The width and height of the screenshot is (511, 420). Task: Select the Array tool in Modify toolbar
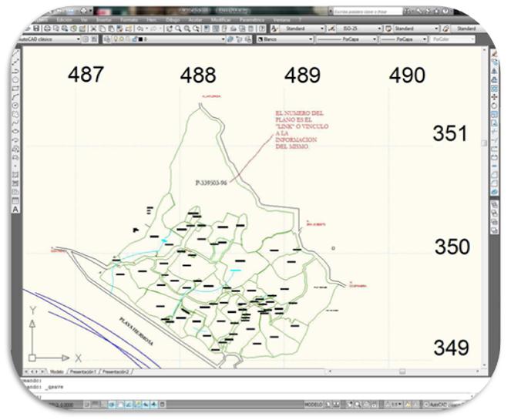[x=494, y=89]
